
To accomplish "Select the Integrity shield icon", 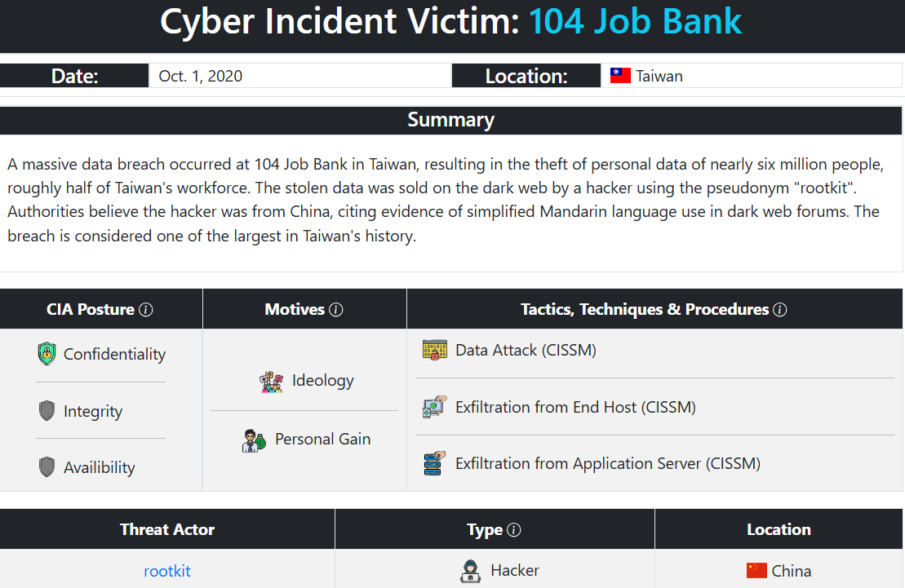I will click(x=47, y=411).
